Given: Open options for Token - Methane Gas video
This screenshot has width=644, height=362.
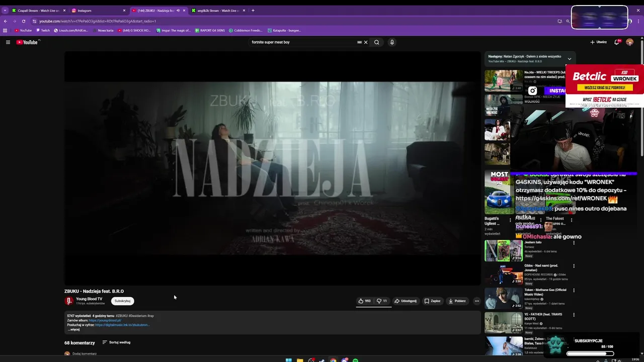Looking at the screenshot, I should [x=574, y=290].
